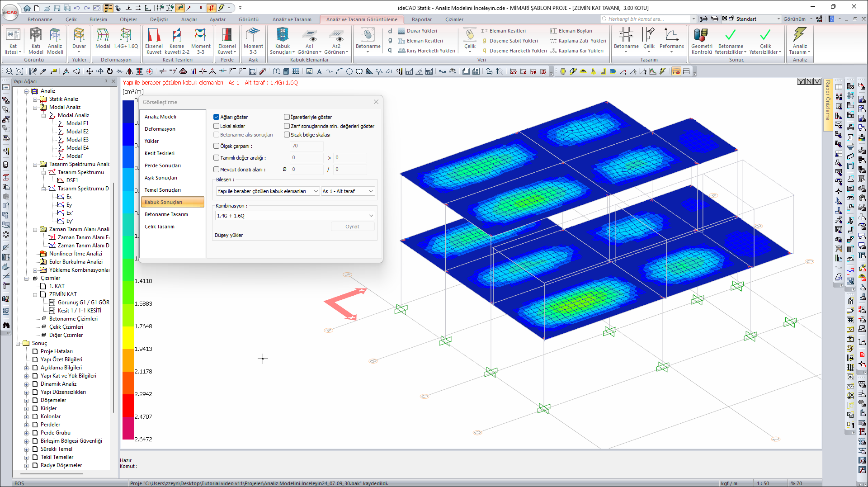Enable the Lokal akslar checkbox
Image resolution: width=868 pixels, height=487 pixels.
click(217, 126)
